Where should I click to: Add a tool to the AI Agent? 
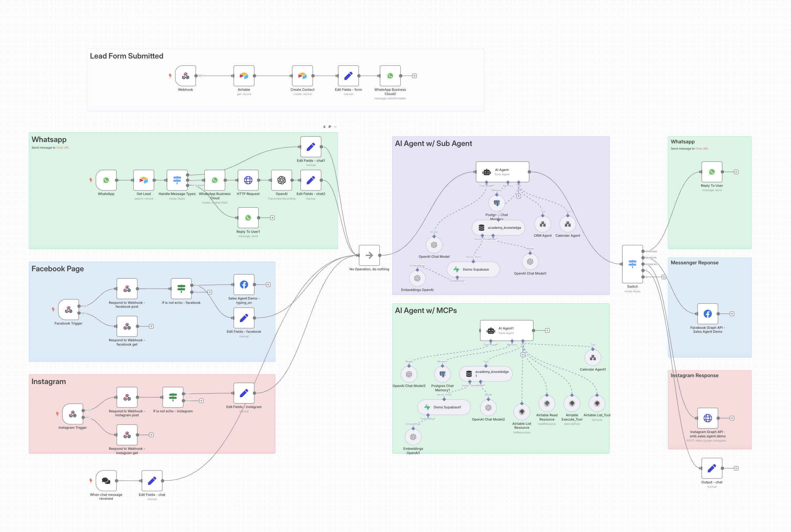(519, 196)
